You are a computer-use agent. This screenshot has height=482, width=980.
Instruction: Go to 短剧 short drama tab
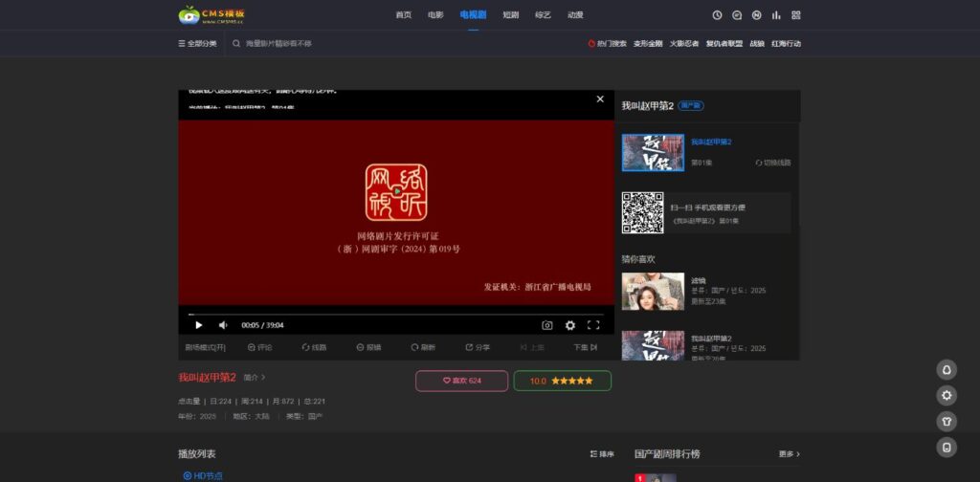(511, 15)
